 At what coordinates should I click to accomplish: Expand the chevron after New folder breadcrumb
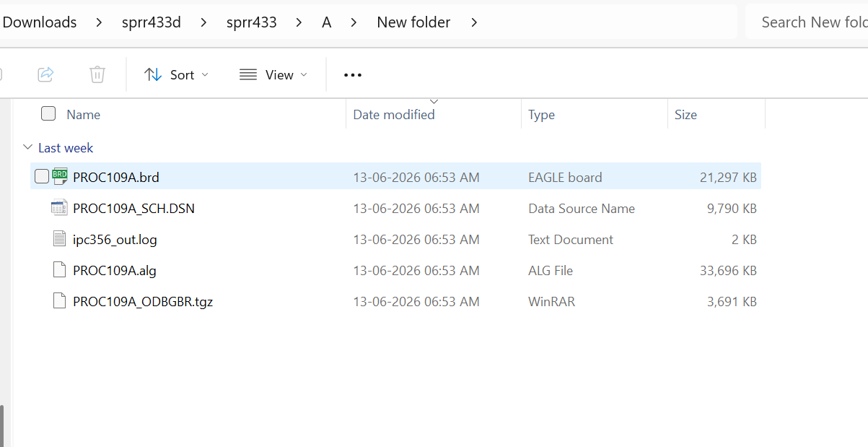474,22
